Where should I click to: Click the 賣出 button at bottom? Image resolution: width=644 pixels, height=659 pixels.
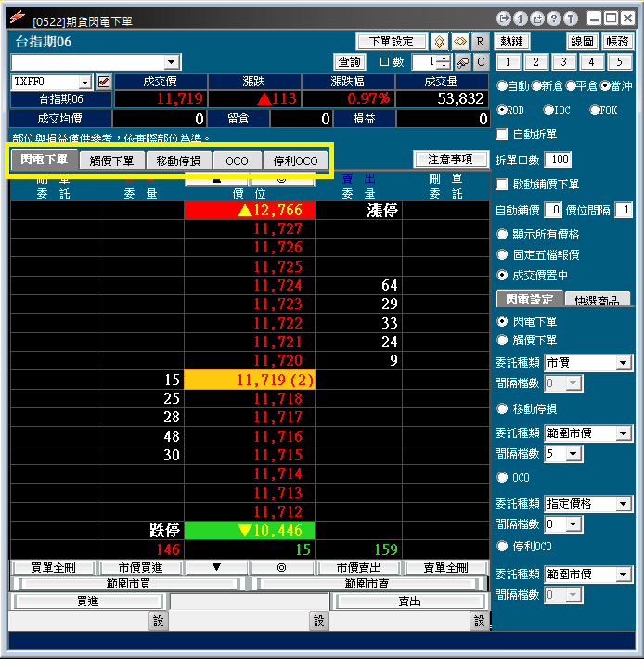(409, 601)
